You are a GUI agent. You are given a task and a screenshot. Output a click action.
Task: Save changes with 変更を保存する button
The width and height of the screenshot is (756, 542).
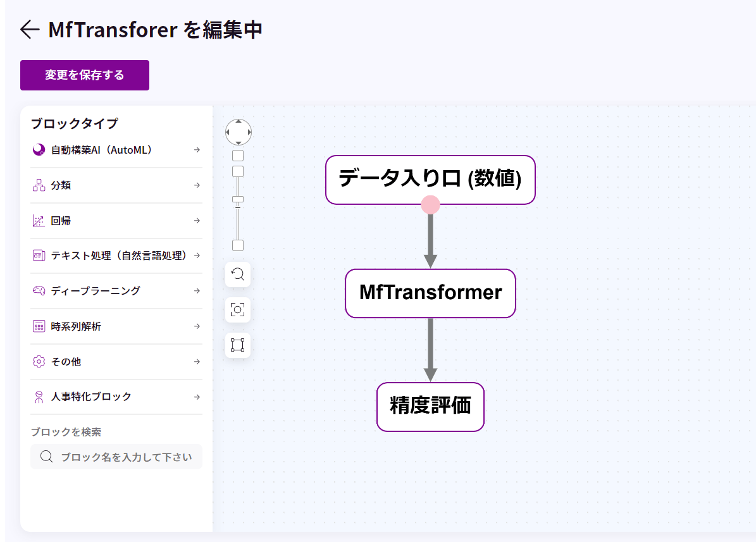(x=85, y=75)
